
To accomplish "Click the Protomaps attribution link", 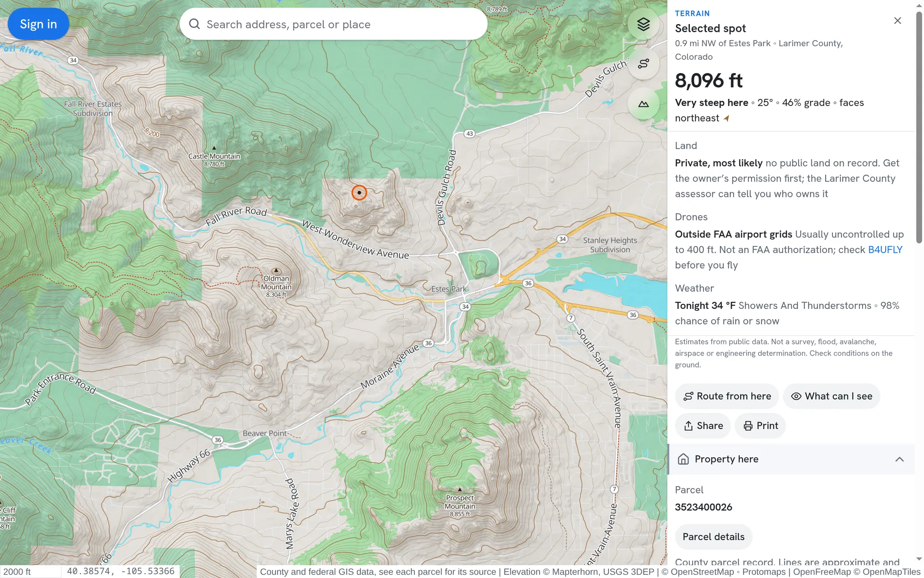I will coord(764,572).
